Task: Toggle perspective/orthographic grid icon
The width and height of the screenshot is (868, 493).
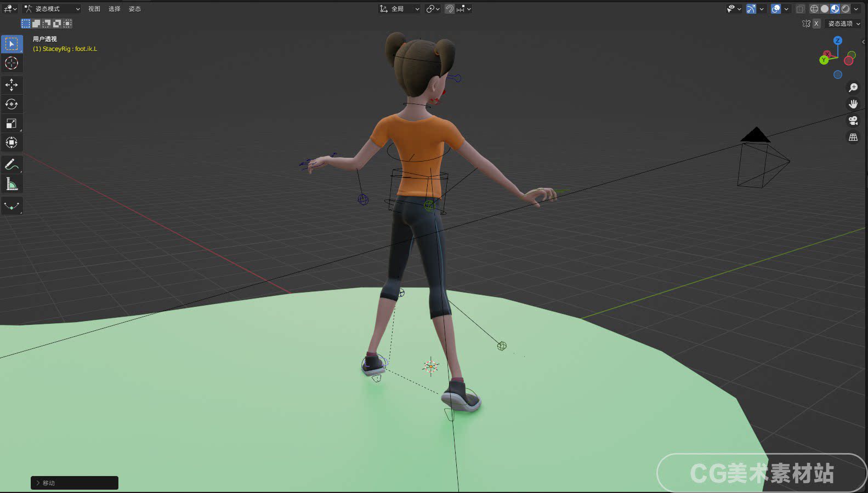Action: [x=853, y=137]
